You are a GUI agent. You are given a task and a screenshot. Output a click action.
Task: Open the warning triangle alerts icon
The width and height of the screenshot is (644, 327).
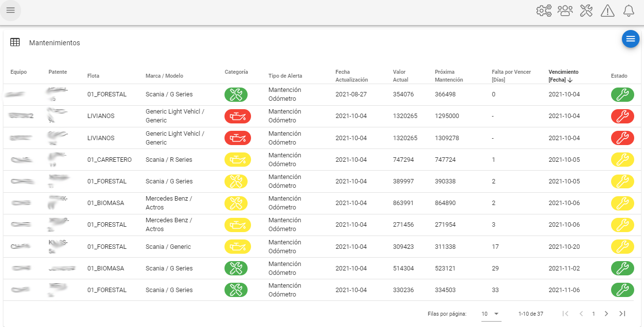[x=608, y=10]
